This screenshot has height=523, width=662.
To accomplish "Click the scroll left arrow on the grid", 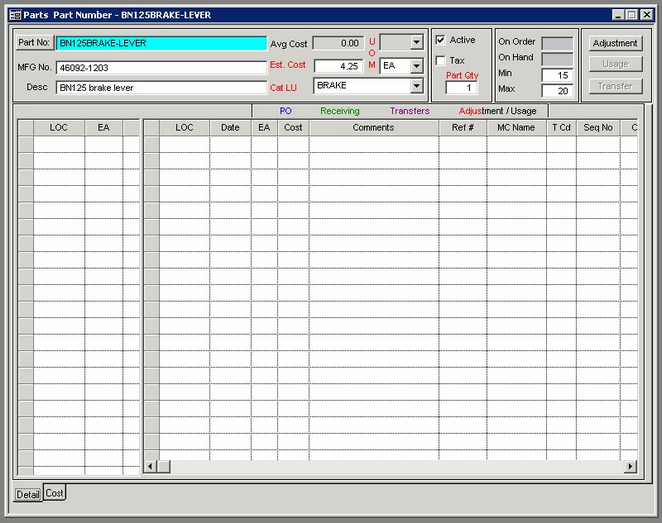I will pos(152,467).
